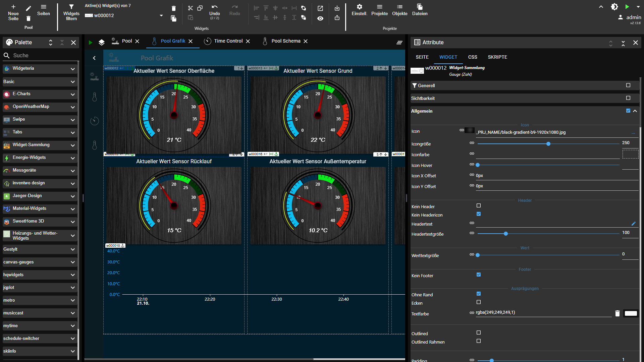Switch to the CSS attribute tab
Image resolution: width=644 pixels, height=362 pixels.
point(473,57)
